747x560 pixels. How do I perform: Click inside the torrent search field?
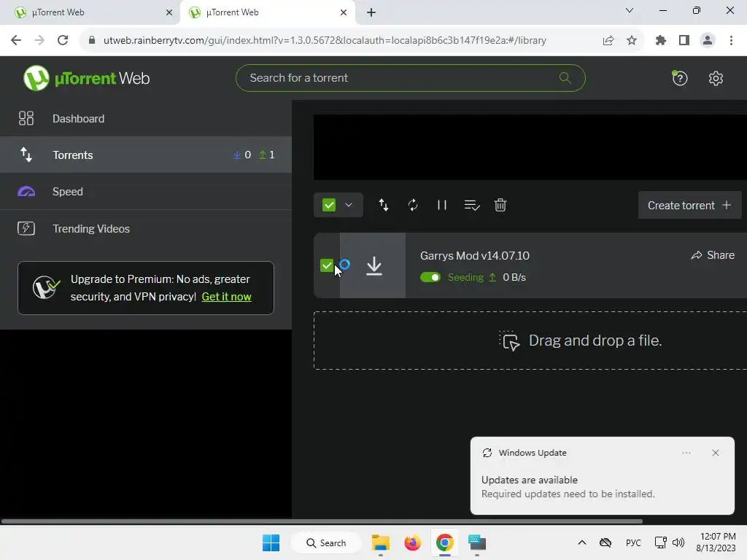coord(410,78)
